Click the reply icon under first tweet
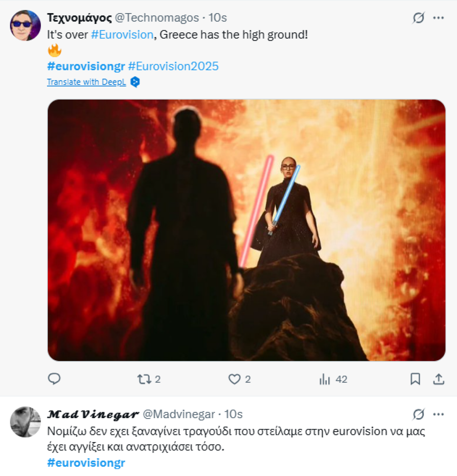Screen dimensions: 457x476 click(54, 379)
